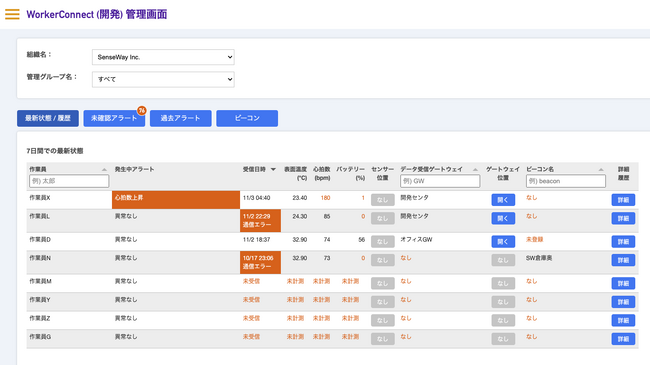Click 開く gateway button for 作業員D

coord(503,241)
